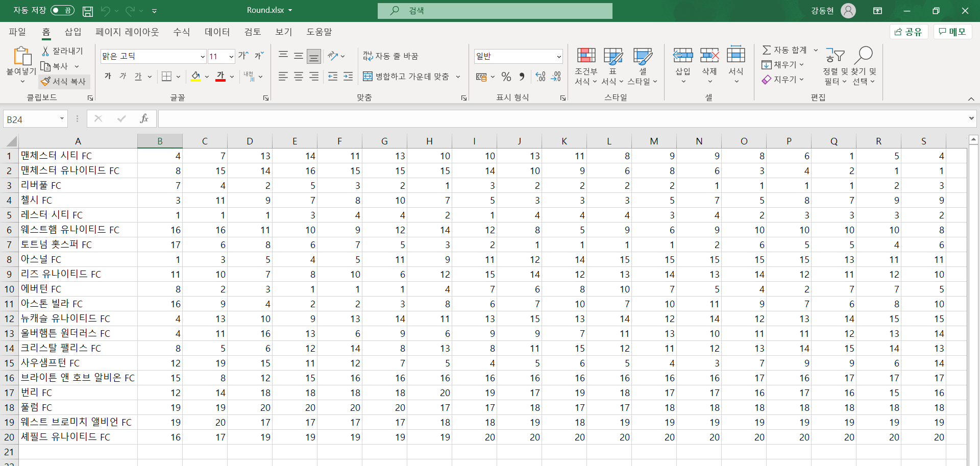Click the Comments (메모) button
This screenshot has width=980, height=466.
pyautogui.click(x=953, y=32)
